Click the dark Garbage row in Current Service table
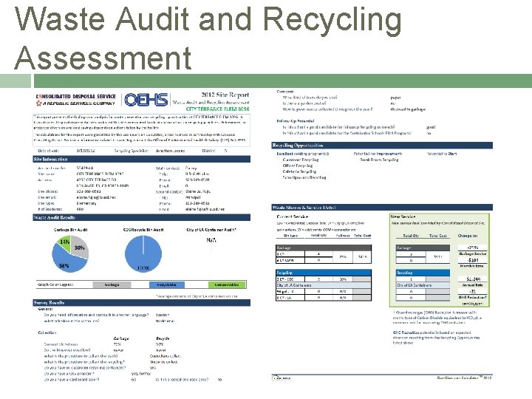This screenshot has height=399, width=532. tap(324, 248)
